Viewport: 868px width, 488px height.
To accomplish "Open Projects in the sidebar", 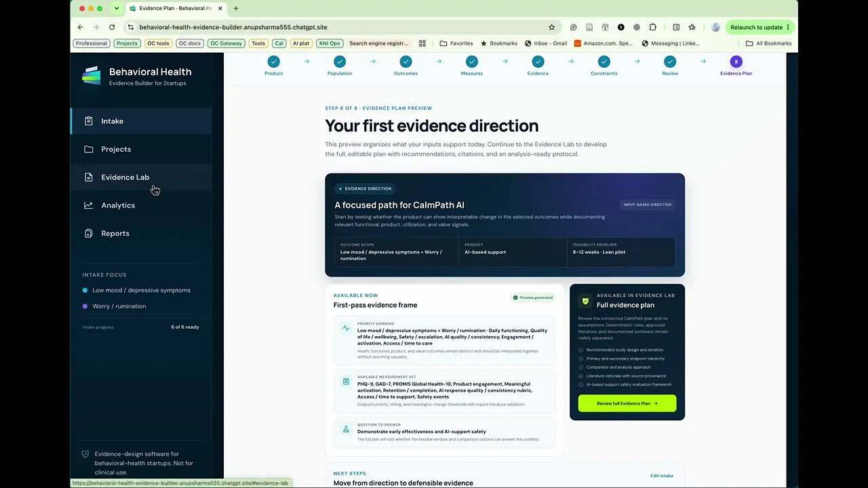I will click(x=141, y=149).
